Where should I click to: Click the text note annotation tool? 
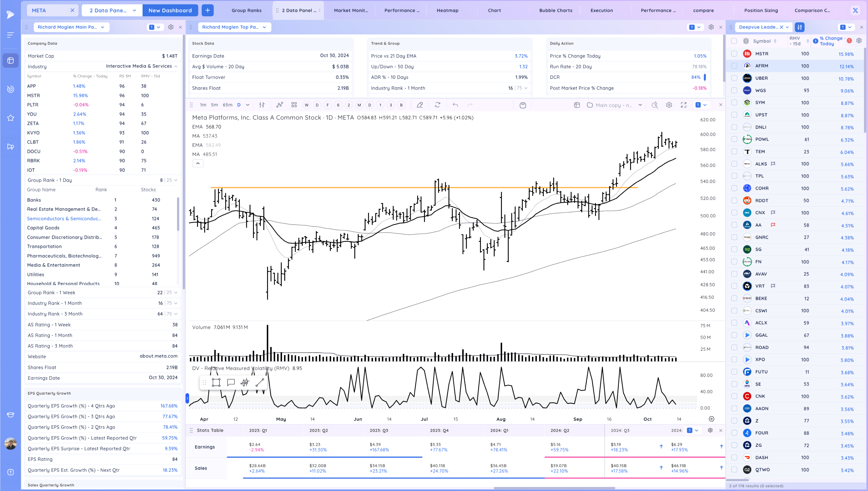[x=231, y=382]
